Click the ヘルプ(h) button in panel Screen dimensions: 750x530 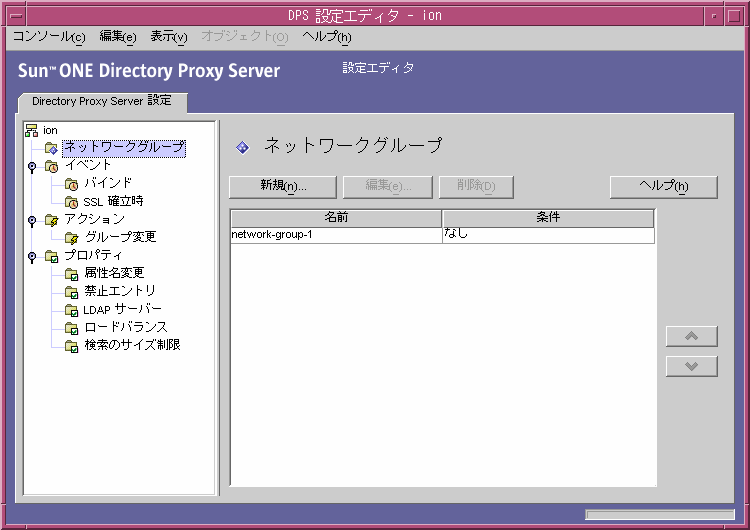pos(663,187)
